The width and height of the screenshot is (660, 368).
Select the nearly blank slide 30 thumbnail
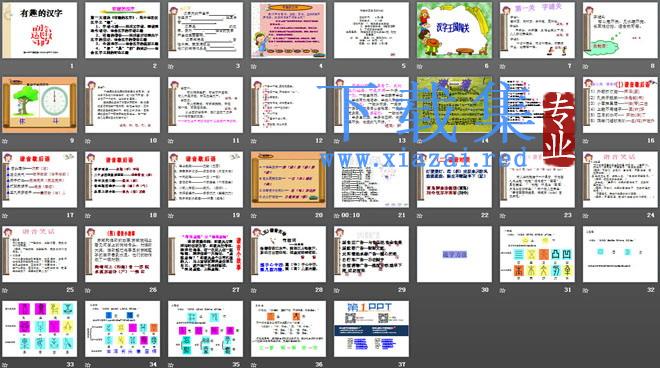coord(454,254)
